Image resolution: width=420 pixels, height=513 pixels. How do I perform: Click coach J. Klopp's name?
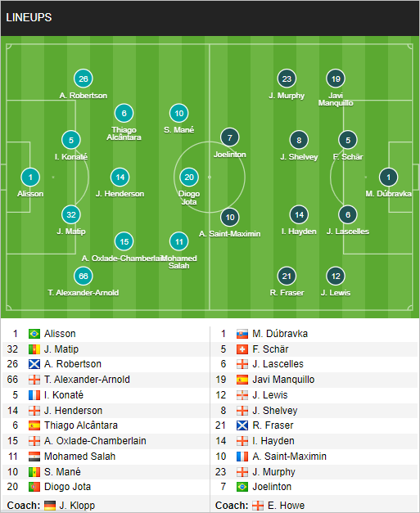[77, 505]
